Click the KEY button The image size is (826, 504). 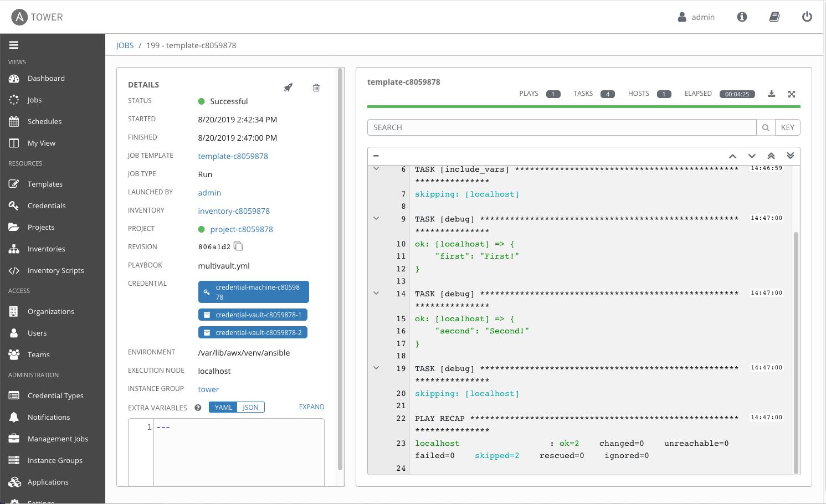(787, 127)
